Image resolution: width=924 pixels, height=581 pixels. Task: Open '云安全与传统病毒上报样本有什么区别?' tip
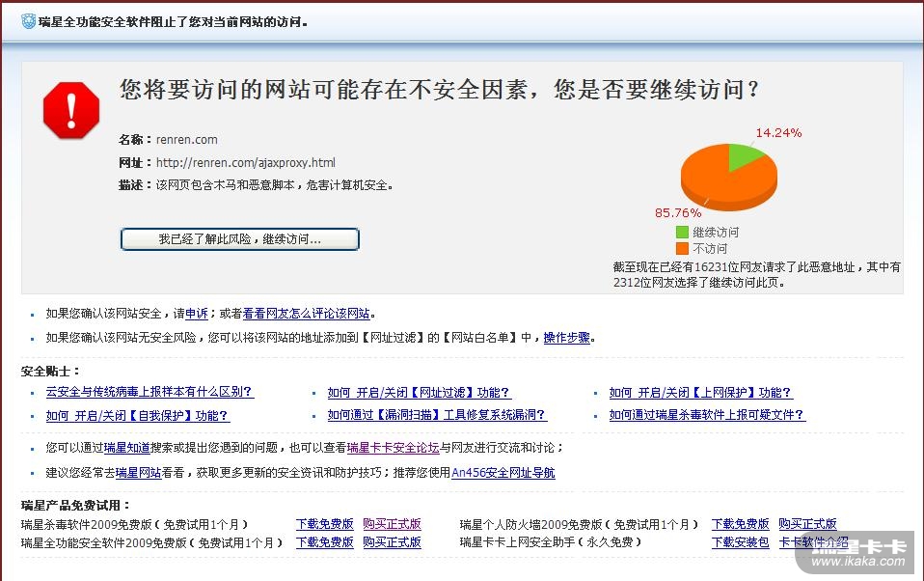[x=149, y=392]
